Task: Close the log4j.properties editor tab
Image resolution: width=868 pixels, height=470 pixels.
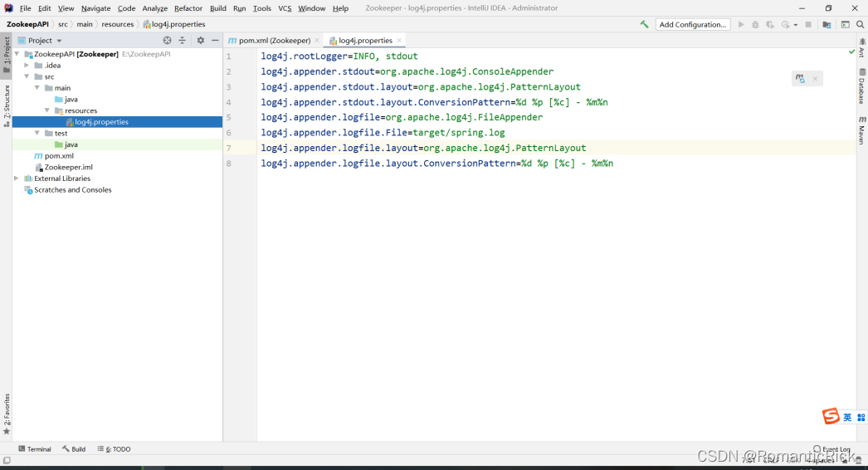Action: (399, 41)
